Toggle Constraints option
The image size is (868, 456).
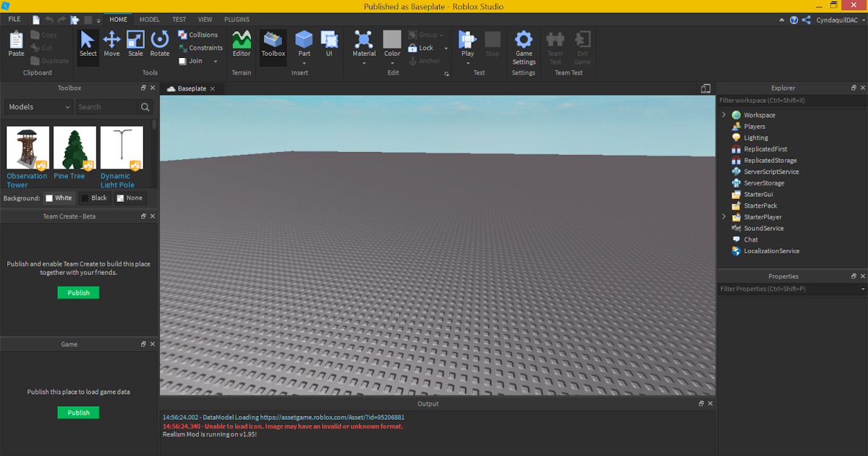point(200,48)
